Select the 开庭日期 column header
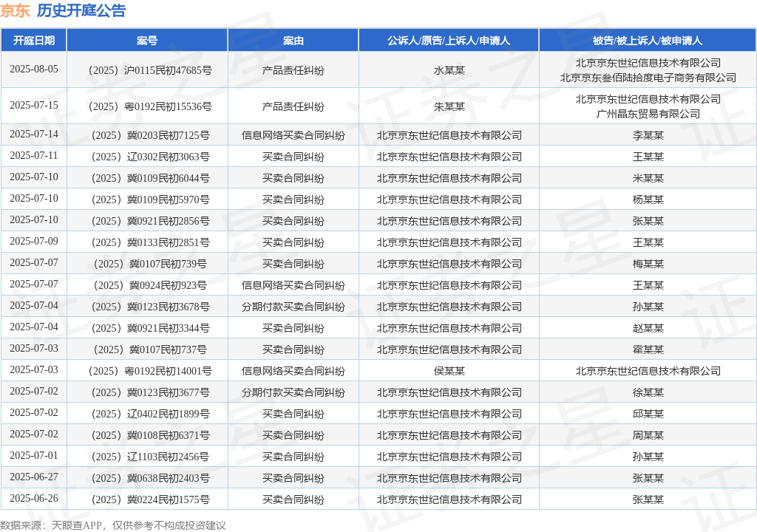The image size is (757, 532). coord(34,41)
